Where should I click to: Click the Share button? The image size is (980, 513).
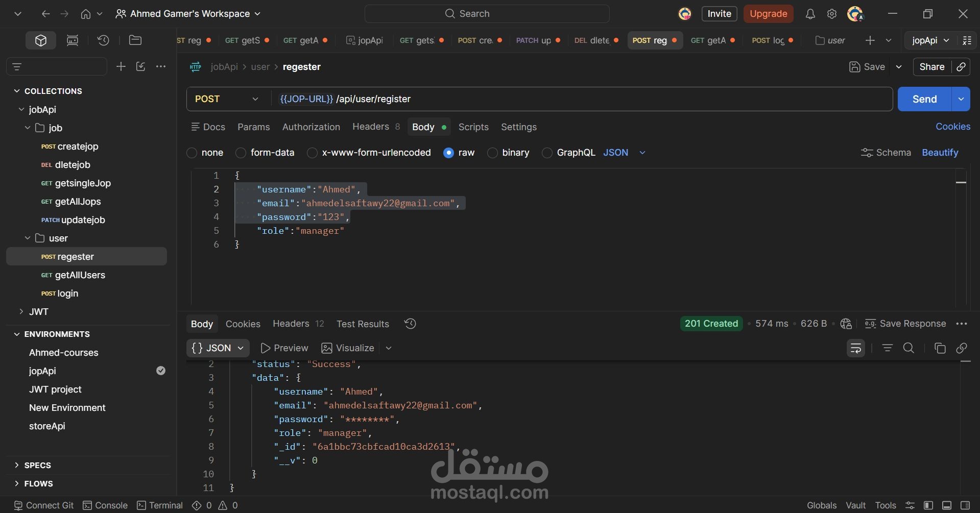[932, 67]
